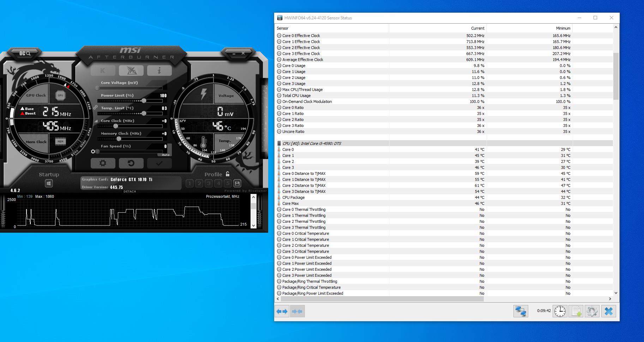This screenshot has height=342, width=644.
Task: Click the HWiNFO horizontal scrollbar thumb
Action: click(382, 299)
